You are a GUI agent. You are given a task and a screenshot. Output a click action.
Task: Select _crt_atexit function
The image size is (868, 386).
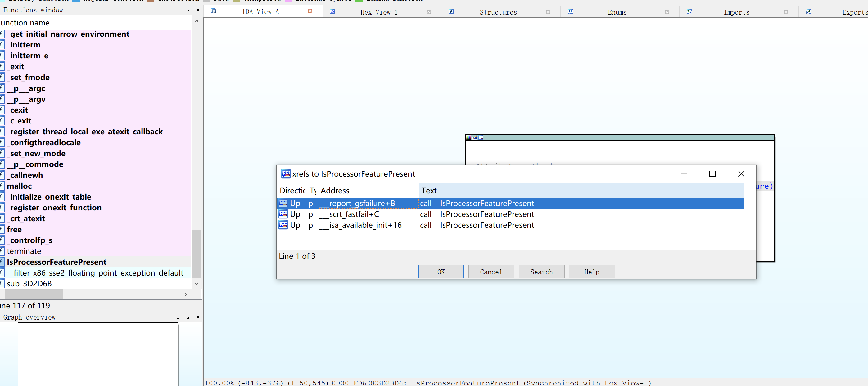pyautogui.click(x=96, y=218)
